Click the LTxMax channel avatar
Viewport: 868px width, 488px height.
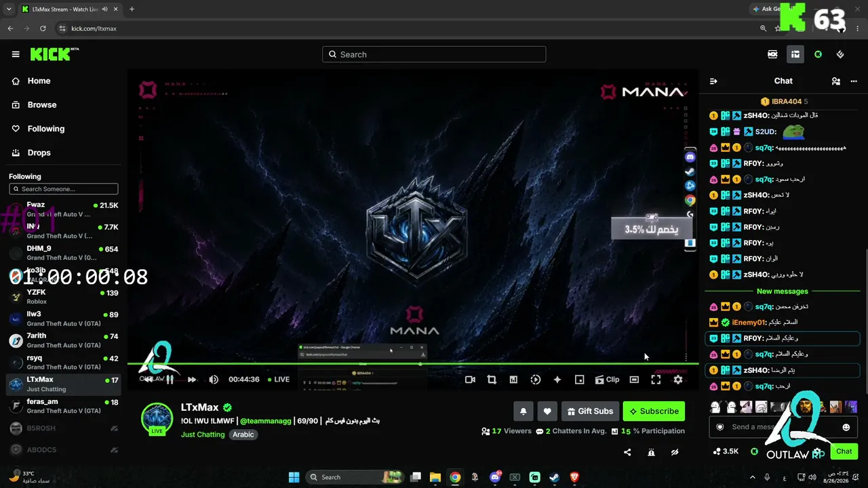[x=157, y=418]
